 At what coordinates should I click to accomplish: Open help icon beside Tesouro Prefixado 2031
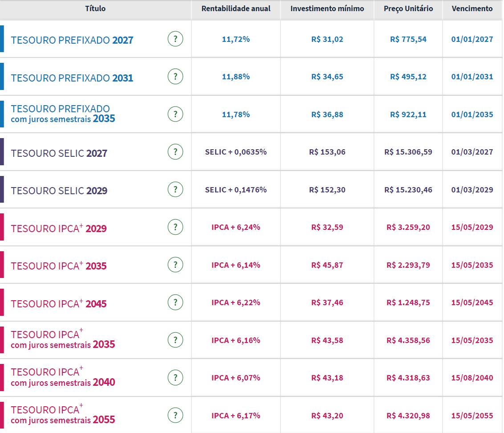tap(175, 77)
